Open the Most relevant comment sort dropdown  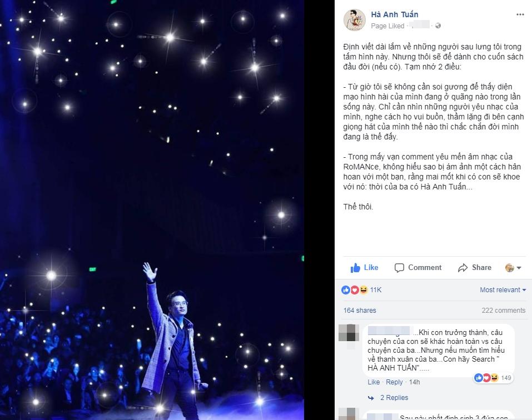pyautogui.click(x=503, y=290)
